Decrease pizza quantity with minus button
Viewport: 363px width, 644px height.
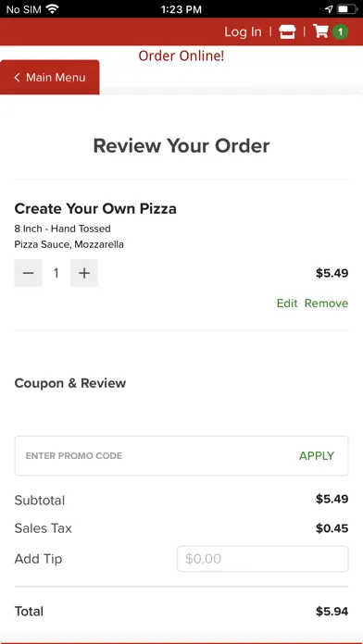[28, 273]
